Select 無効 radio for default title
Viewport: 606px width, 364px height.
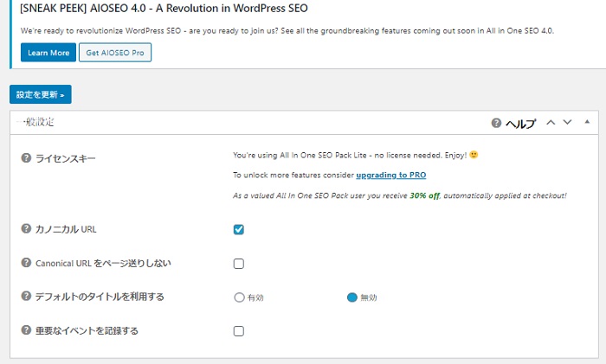pyautogui.click(x=352, y=297)
